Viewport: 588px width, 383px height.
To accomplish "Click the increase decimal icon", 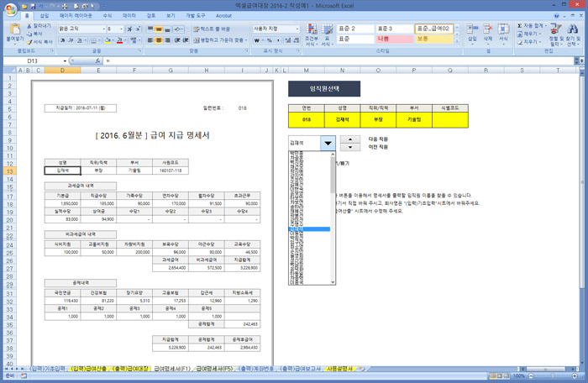I will click(287, 40).
